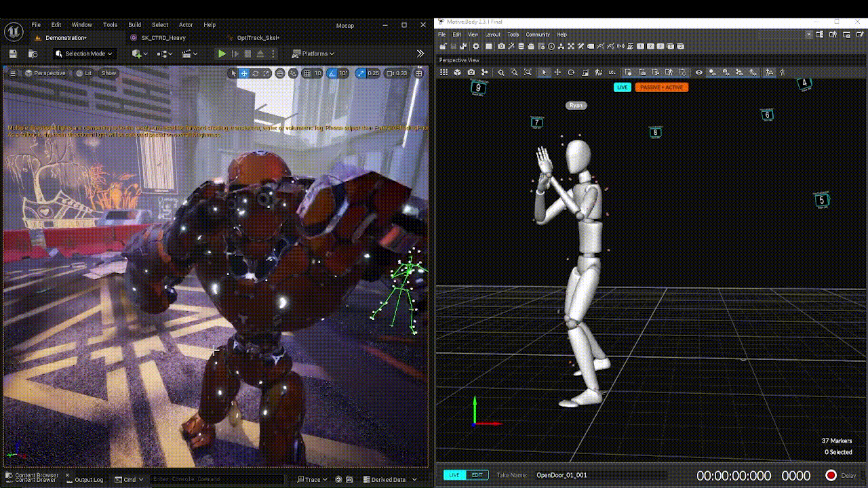Open the Build menu in Unreal
Viewport: 868px width, 488px height.
point(134,25)
